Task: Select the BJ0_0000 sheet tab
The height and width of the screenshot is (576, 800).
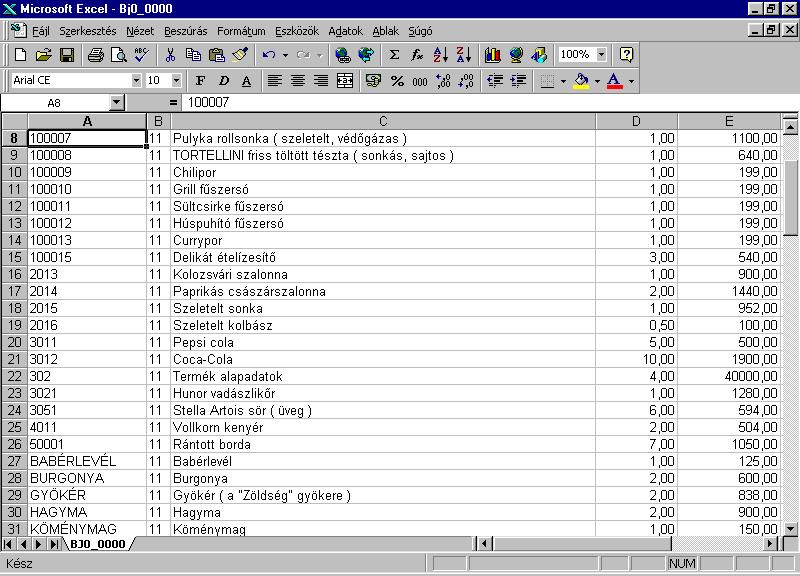Action: pyautogui.click(x=97, y=544)
